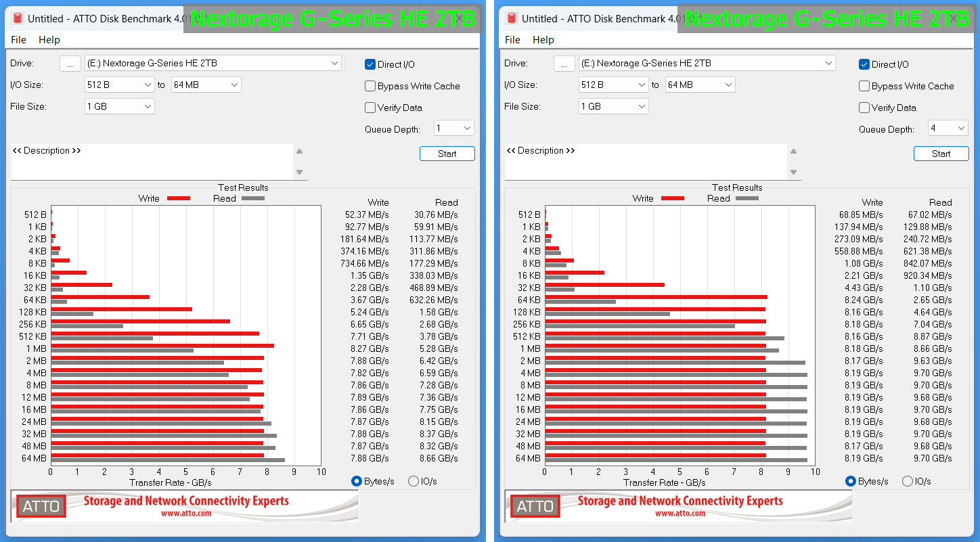Click description scroll-up arrow, right window
This screenshot has width=980, height=542.
click(794, 151)
